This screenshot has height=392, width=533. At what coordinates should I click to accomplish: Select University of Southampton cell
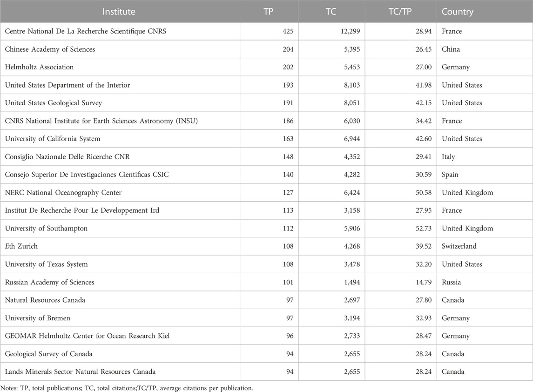(x=46, y=229)
